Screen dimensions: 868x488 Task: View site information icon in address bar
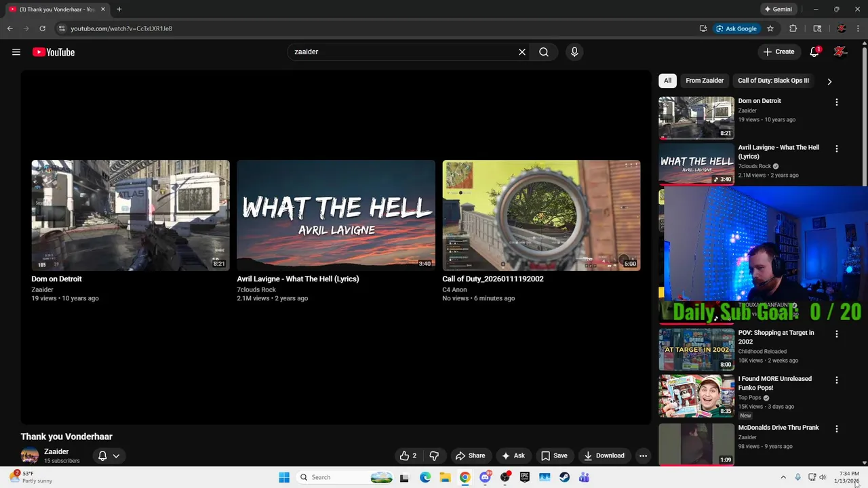[62, 28]
